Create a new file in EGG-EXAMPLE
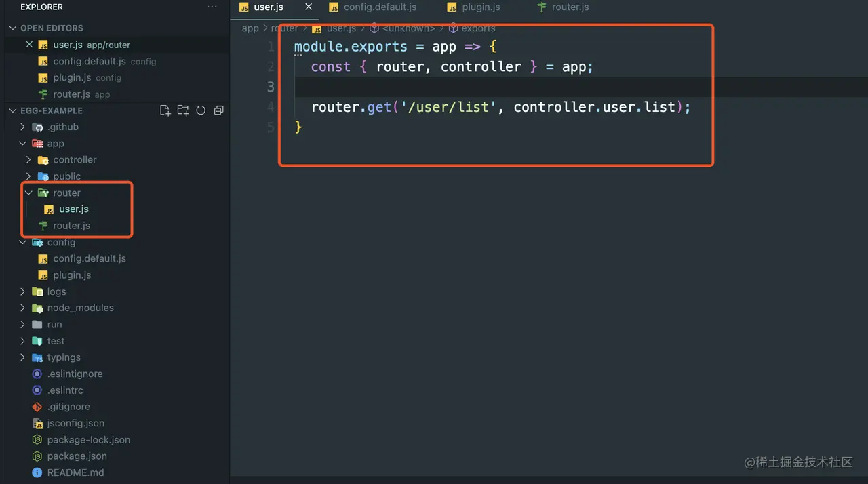The image size is (868, 484). [165, 110]
